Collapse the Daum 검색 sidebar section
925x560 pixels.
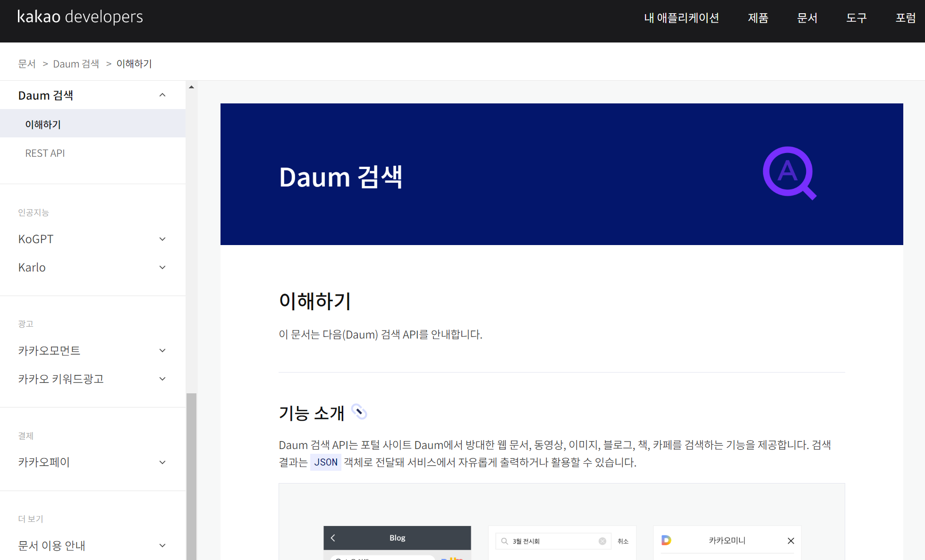(x=162, y=95)
